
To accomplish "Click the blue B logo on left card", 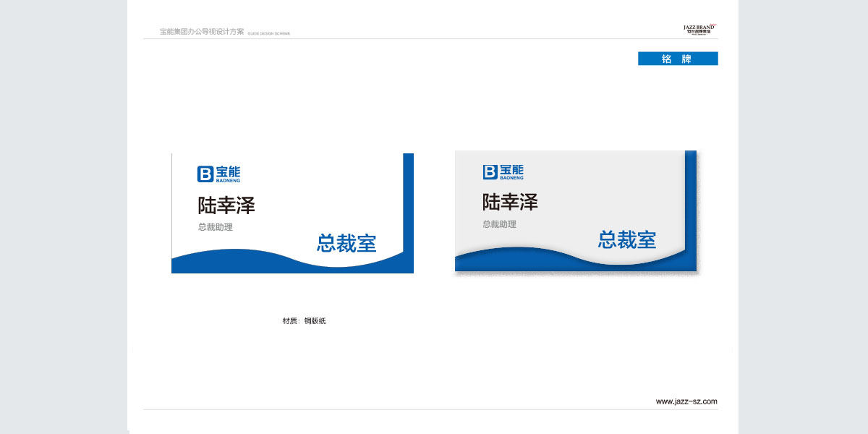I will pyautogui.click(x=205, y=174).
